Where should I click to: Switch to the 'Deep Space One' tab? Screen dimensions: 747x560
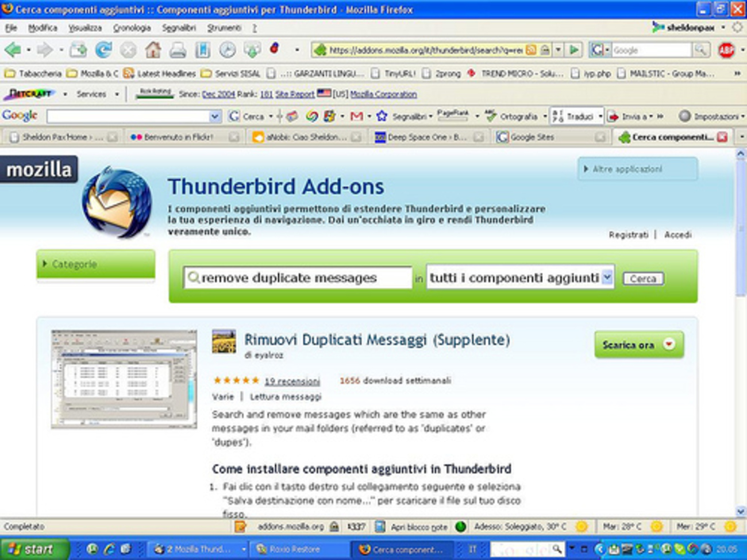point(429,137)
